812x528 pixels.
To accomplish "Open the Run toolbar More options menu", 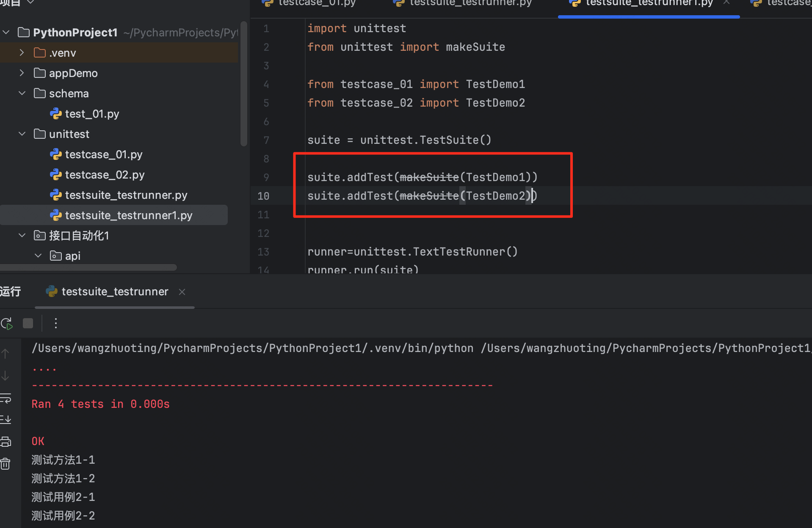I will (55, 324).
